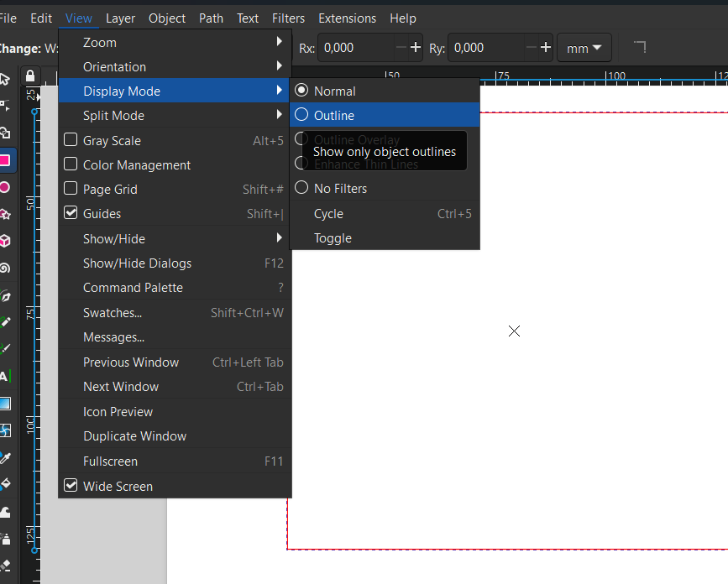Expand the Split Mode submenu

click(x=175, y=116)
